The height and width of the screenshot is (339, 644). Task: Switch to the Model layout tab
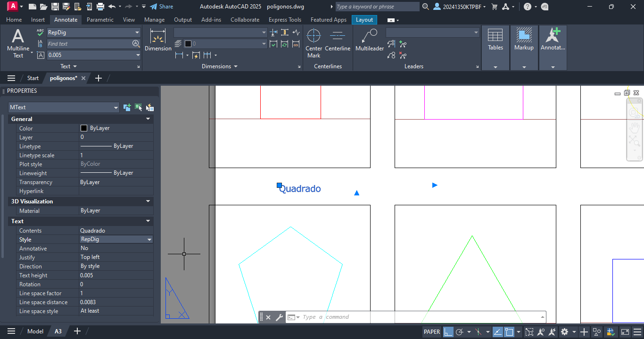click(35, 331)
